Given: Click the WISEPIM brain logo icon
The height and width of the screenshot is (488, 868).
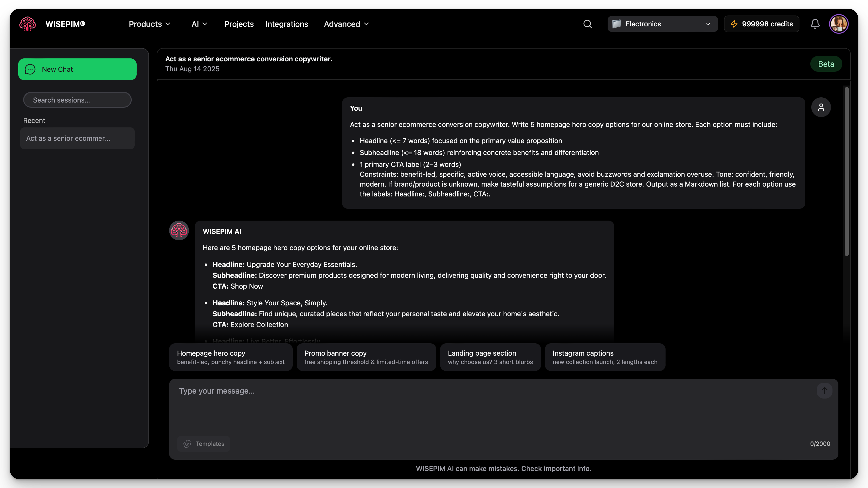Looking at the screenshot, I should (x=27, y=24).
